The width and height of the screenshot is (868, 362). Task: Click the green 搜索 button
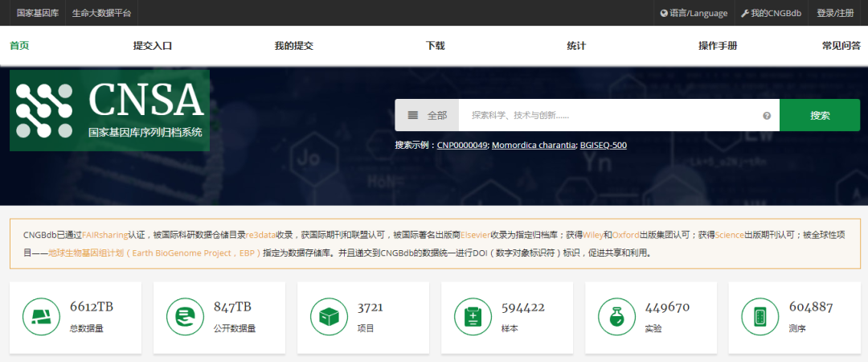(820, 115)
